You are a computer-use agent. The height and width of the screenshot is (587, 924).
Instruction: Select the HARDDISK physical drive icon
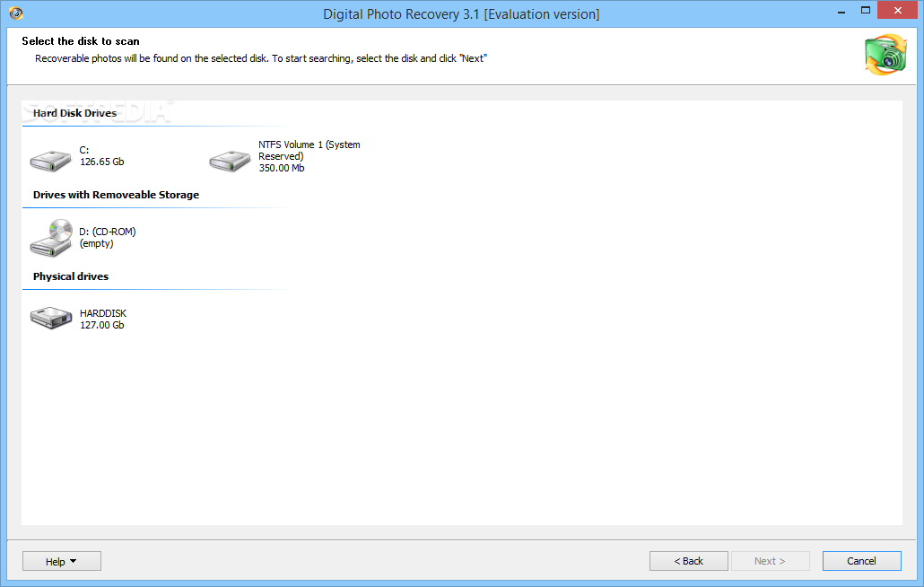click(x=50, y=318)
